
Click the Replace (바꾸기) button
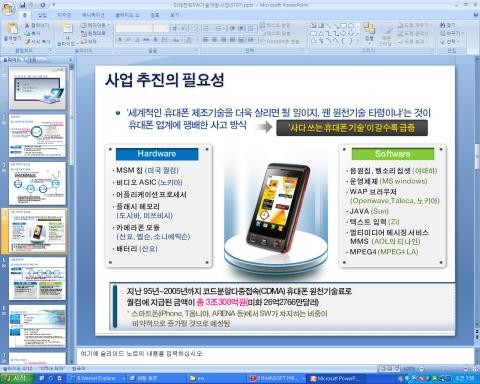(x=451, y=33)
